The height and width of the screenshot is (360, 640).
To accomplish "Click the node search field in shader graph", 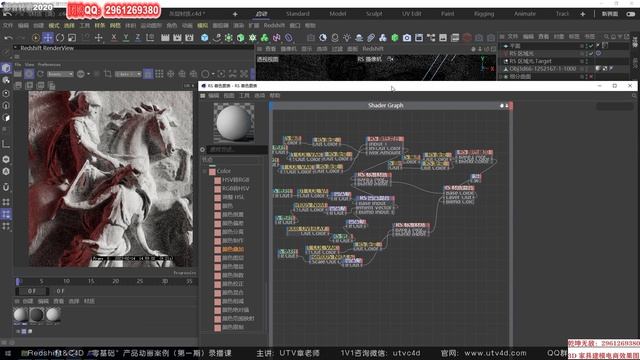I will pos(237,150).
